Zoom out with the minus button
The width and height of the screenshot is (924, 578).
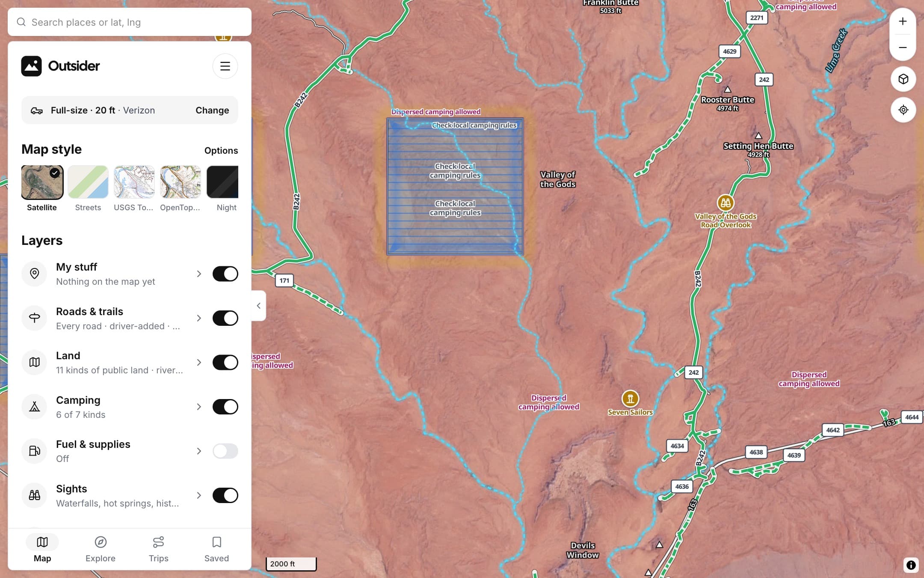pyautogui.click(x=903, y=48)
